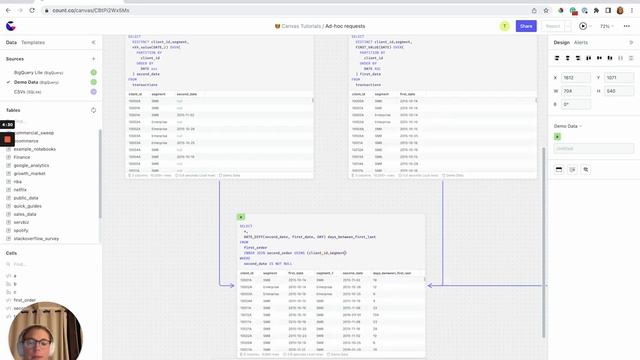
Task: Select first_order in Cells list
Action: click(24, 300)
